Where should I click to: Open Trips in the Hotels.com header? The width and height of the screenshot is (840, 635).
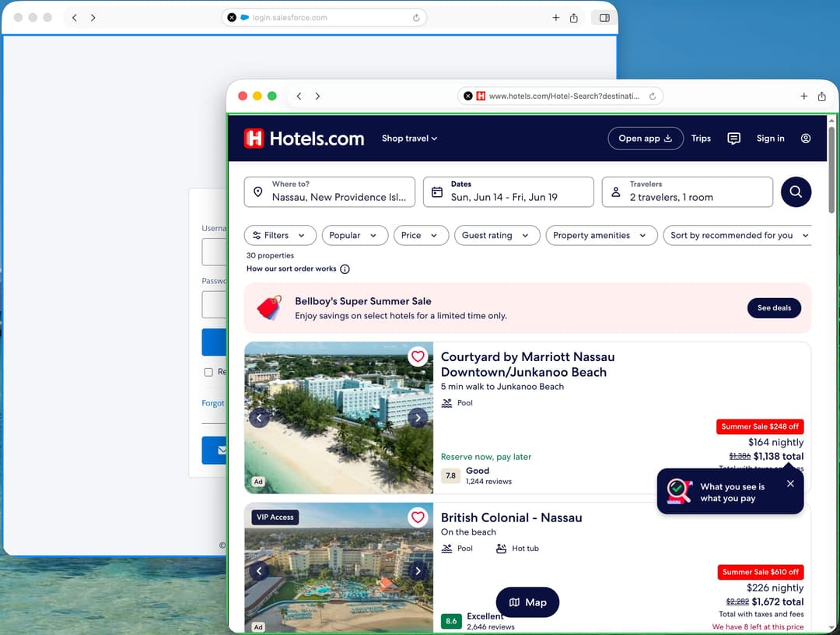point(701,139)
